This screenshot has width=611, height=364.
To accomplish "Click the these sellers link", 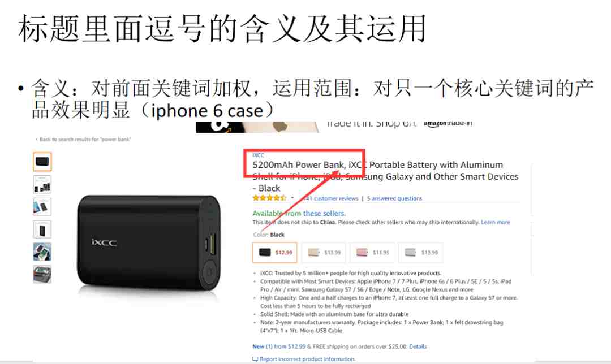I will click(324, 213).
